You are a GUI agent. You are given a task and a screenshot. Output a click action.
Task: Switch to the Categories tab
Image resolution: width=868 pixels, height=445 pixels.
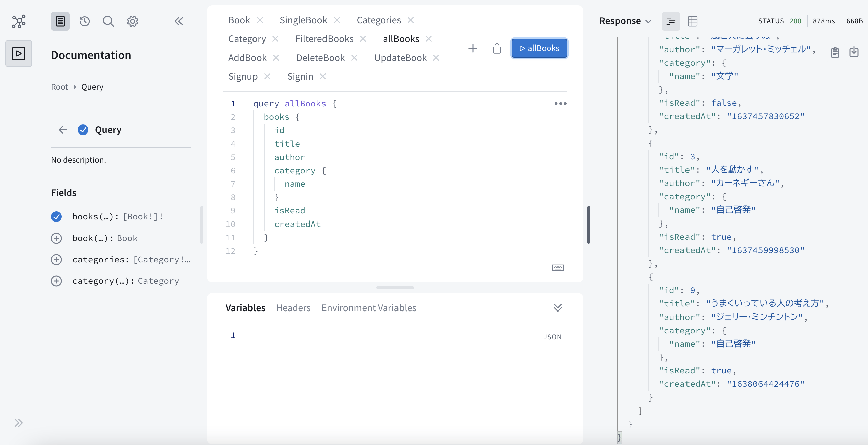[x=379, y=20]
